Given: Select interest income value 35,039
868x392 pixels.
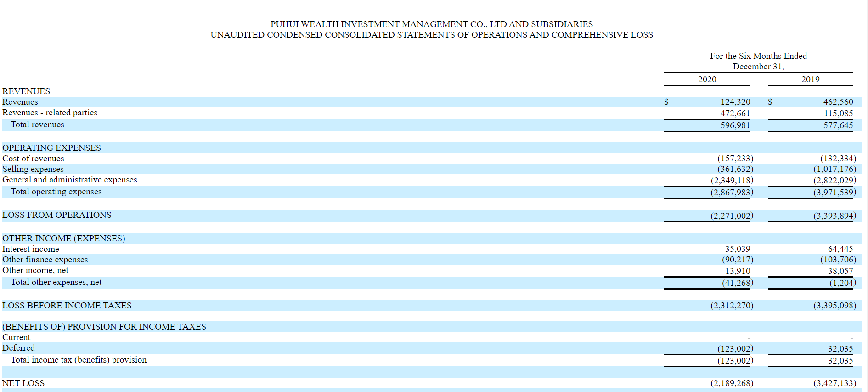Looking at the screenshot, I should (x=738, y=249).
